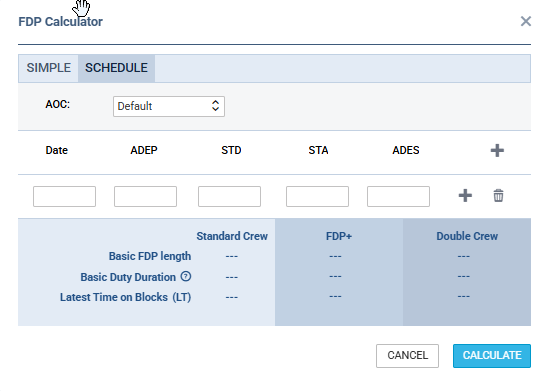Select the SCHEDULE tab
548x391 pixels.
pos(116,68)
